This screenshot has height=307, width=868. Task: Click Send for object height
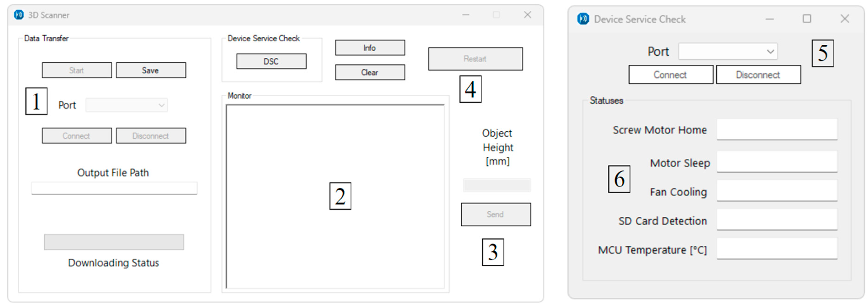[495, 214]
